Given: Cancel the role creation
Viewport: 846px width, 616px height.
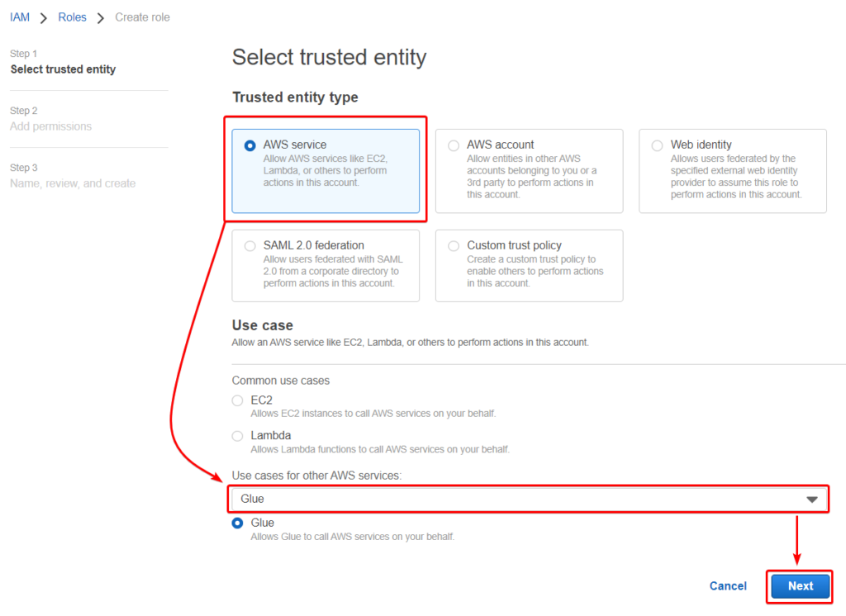Looking at the screenshot, I should [728, 586].
